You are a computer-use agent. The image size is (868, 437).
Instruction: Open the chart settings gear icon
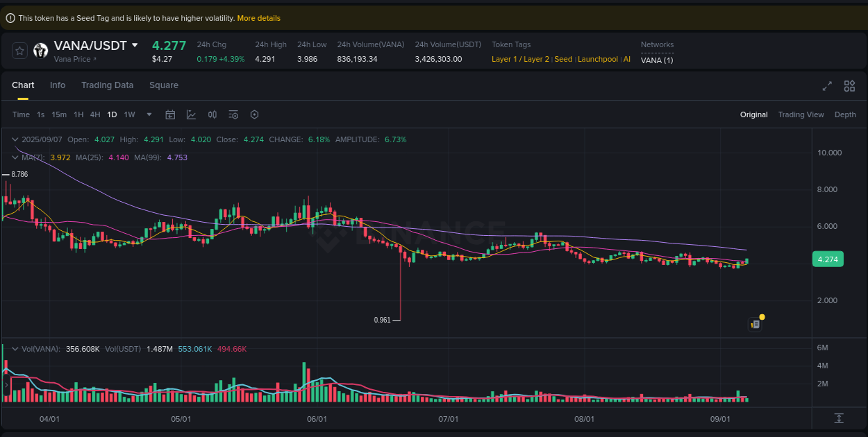click(x=254, y=114)
